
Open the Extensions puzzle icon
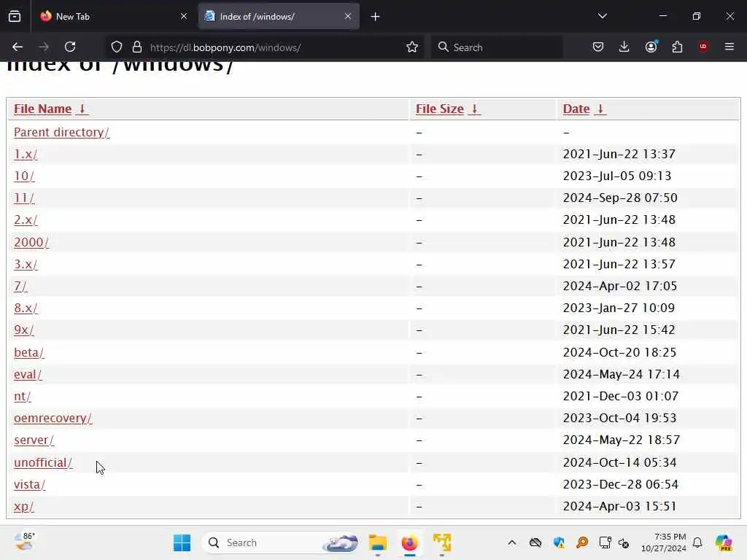pos(677,47)
